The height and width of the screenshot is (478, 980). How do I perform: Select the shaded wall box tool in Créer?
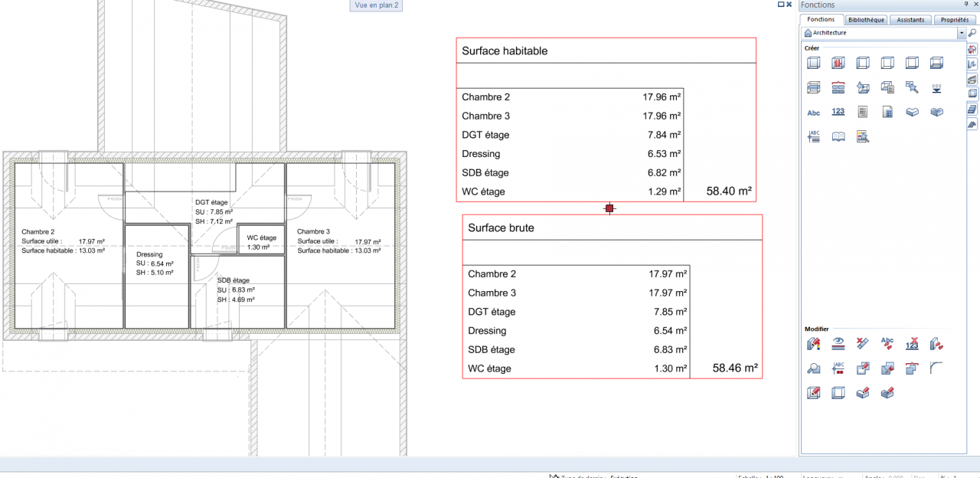point(814,63)
